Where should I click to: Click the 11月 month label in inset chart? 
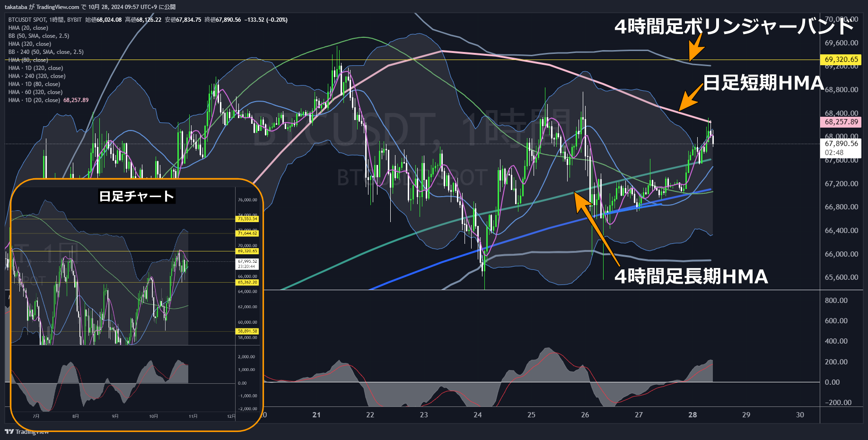193,416
